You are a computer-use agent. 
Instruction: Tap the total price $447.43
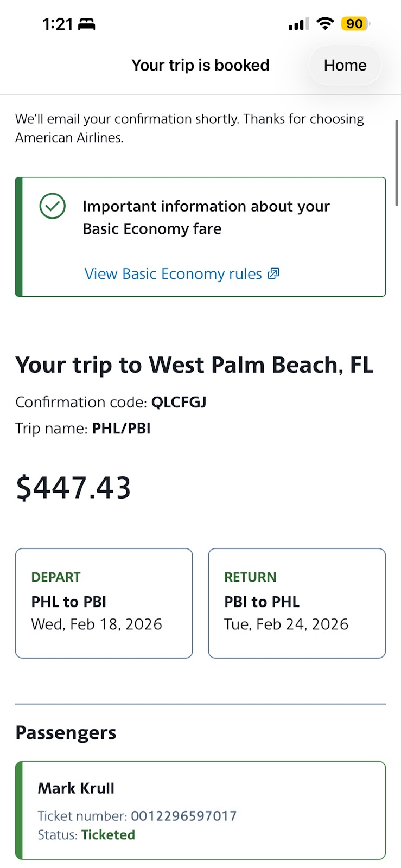(x=74, y=487)
